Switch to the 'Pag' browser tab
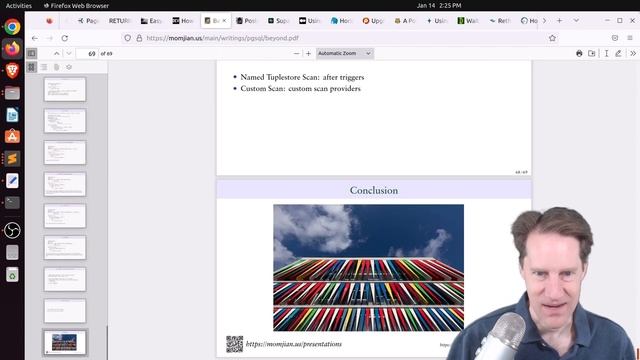This screenshot has height=360, width=640. coord(89,20)
